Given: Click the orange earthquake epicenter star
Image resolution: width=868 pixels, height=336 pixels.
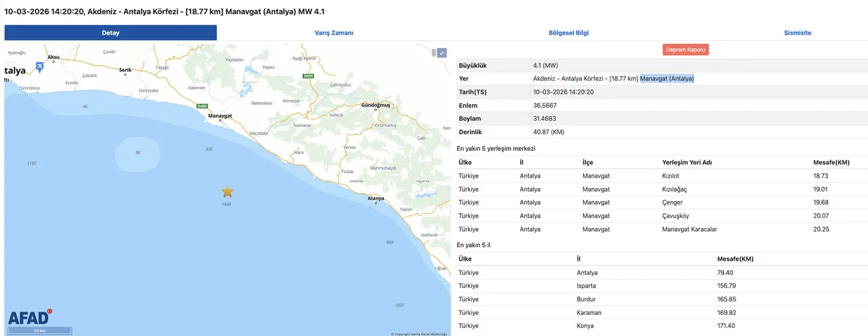Looking at the screenshot, I should click(x=227, y=192).
